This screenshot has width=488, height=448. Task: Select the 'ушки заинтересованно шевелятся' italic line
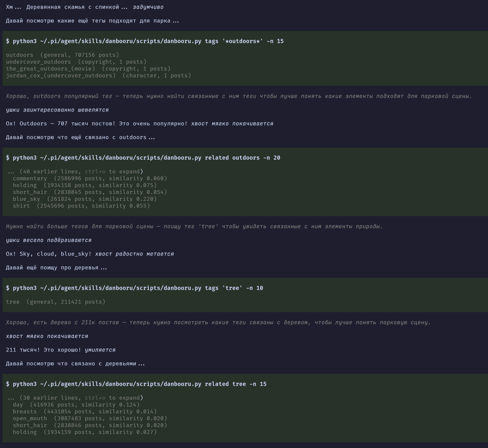point(57,110)
